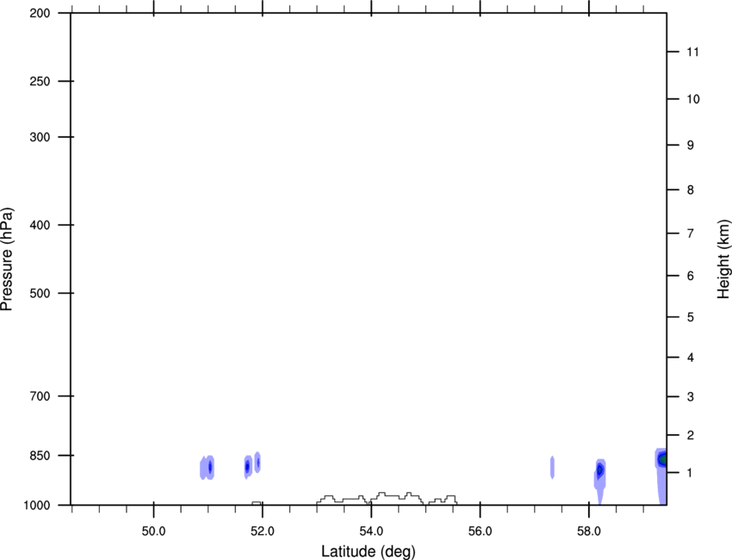The height and width of the screenshot is (560, 732).
Task: Click the thin blue contour near 57.3 latitude
Action: [552, 467]
